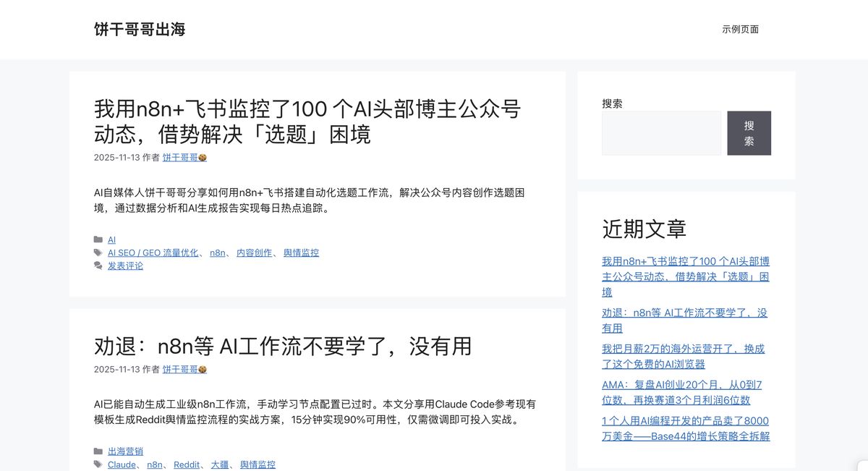Click the folder icon beside the AI category
The image size is (868, 471).
pos(98,239)
